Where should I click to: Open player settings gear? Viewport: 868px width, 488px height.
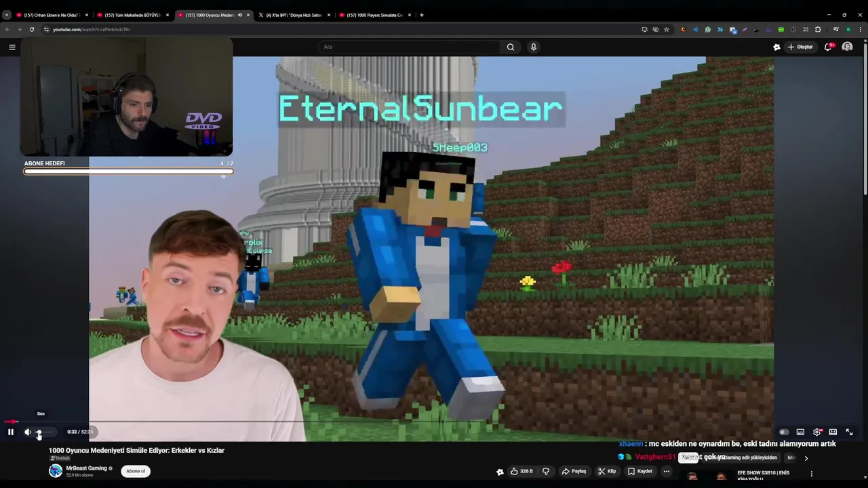pos(817,432)
